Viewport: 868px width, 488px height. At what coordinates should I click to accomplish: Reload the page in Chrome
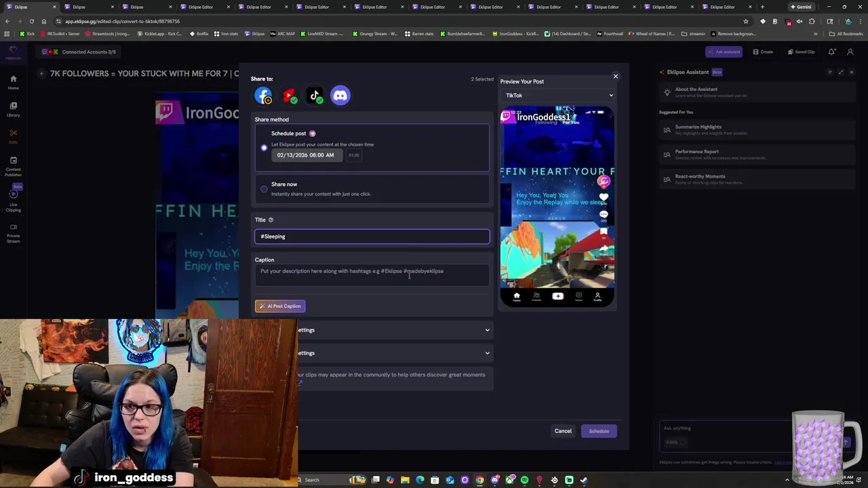pyautogui.click(x=31, y=21)
